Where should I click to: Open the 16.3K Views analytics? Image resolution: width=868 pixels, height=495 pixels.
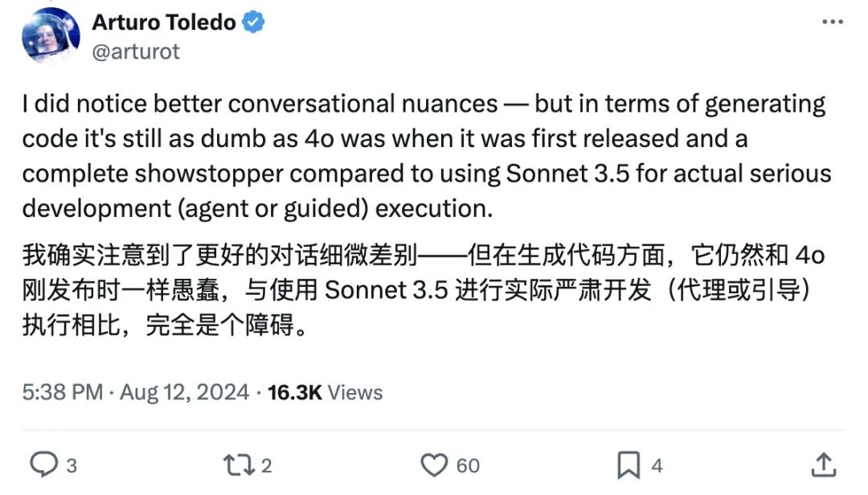pos(325,392)
